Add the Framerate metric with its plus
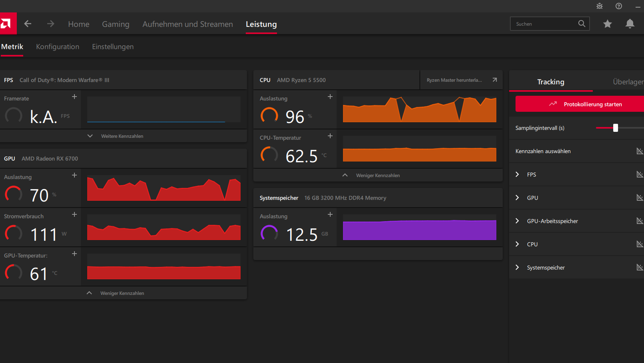 (74, 97)
